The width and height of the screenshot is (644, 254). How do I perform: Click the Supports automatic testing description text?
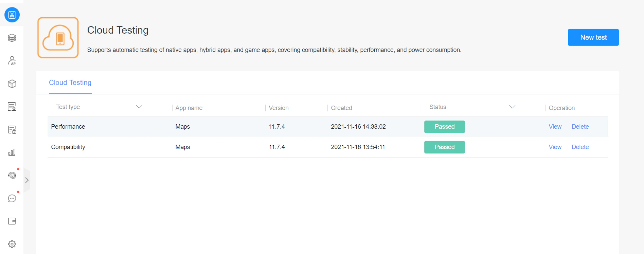point(274,50)
